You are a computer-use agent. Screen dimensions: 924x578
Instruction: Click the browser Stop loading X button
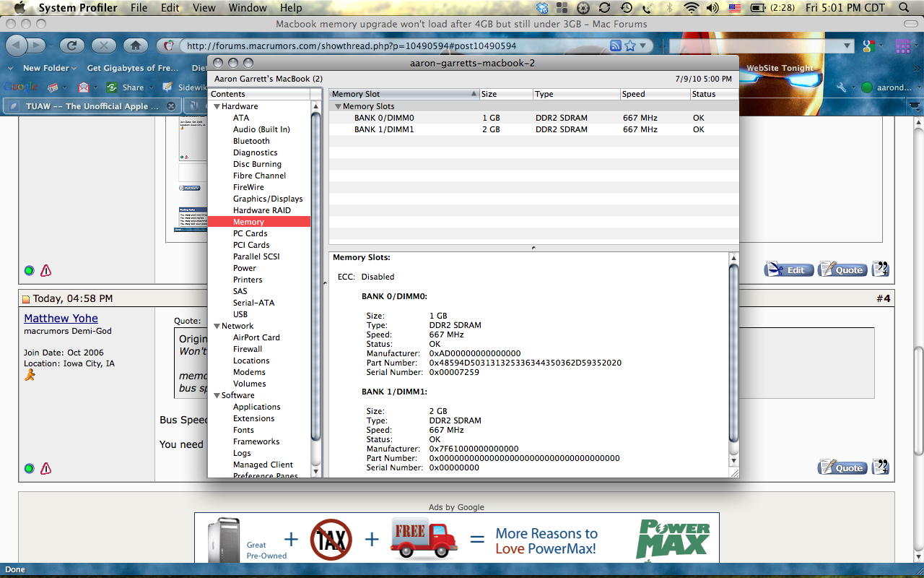click(x=104, y=45)
